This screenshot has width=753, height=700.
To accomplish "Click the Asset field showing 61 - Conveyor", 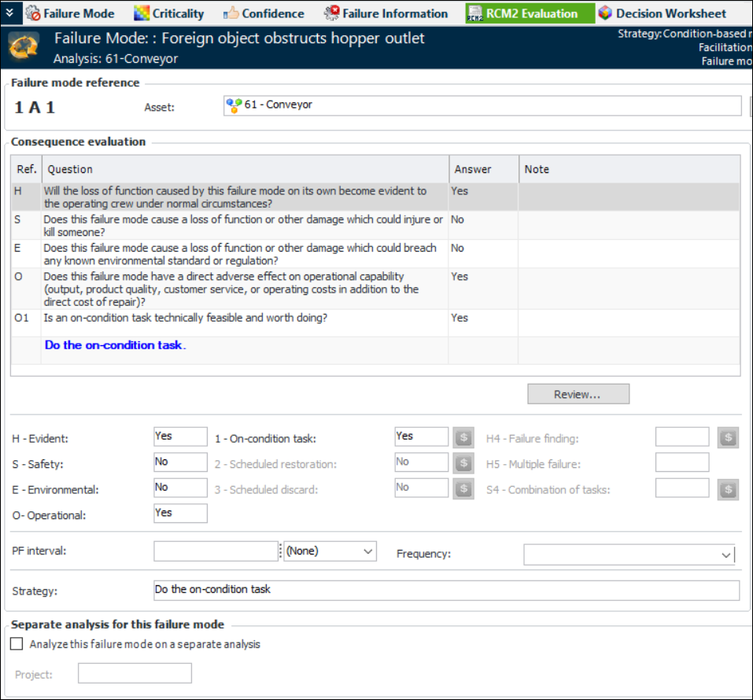I will point(482,105).
